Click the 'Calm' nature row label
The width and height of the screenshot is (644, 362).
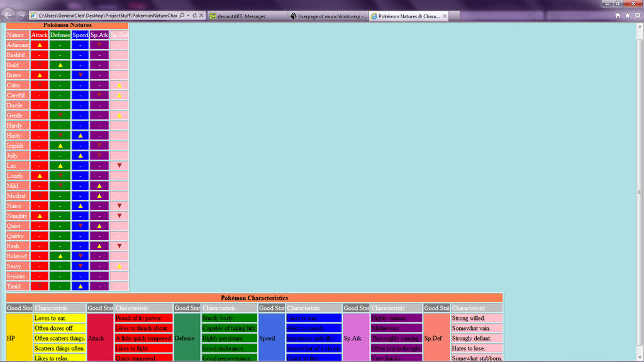18,85
